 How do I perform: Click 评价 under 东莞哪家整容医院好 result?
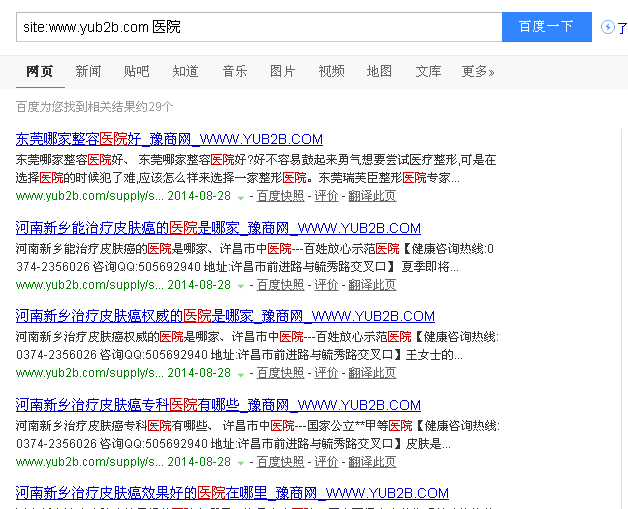(326, 196)
